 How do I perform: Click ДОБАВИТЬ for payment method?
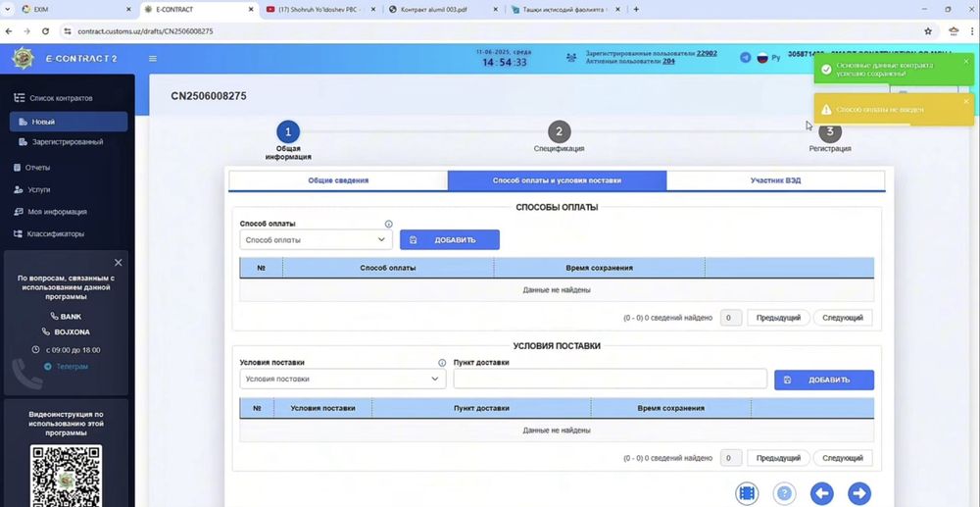(450, 240)
